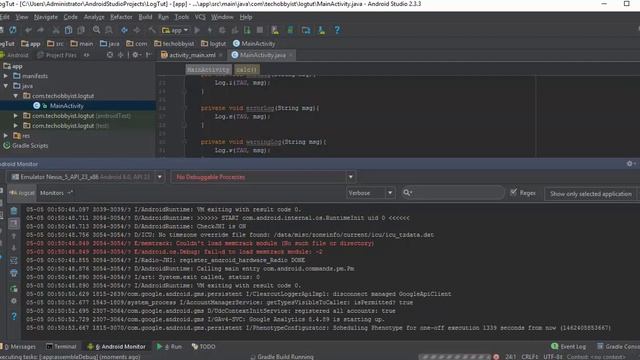Image resolution: width=640 pixels, height=360 pixels.
Task: Click the logcat restart icon
Action: pos(13,289)
